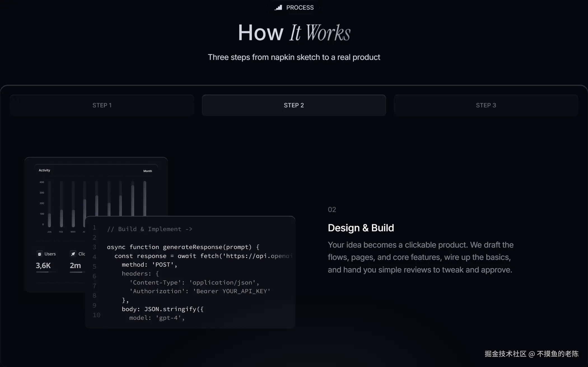Click the MAR bar in Activity chart
Viewport: 588px width, 367px height.
click(73, 218)
